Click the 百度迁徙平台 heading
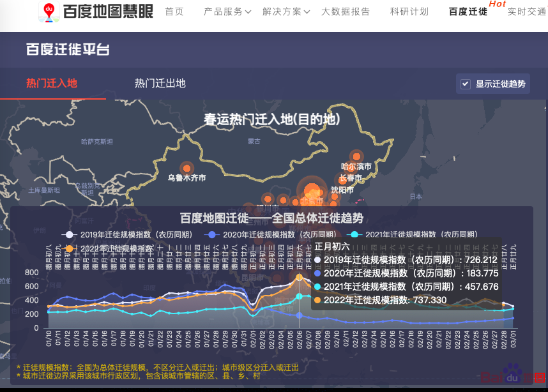Image resolution: width=548 pixels, height=392 pixels. pyautogui.click(x=68, y=49)
